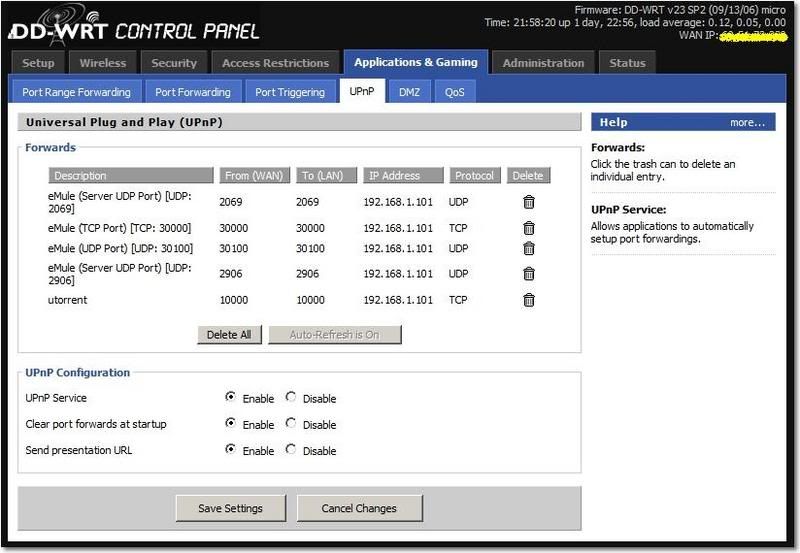Delete the eMule Server UDP 2069 forward
Image resolution: width=800 pixels, height=553 pixels.
coord(529,202)
